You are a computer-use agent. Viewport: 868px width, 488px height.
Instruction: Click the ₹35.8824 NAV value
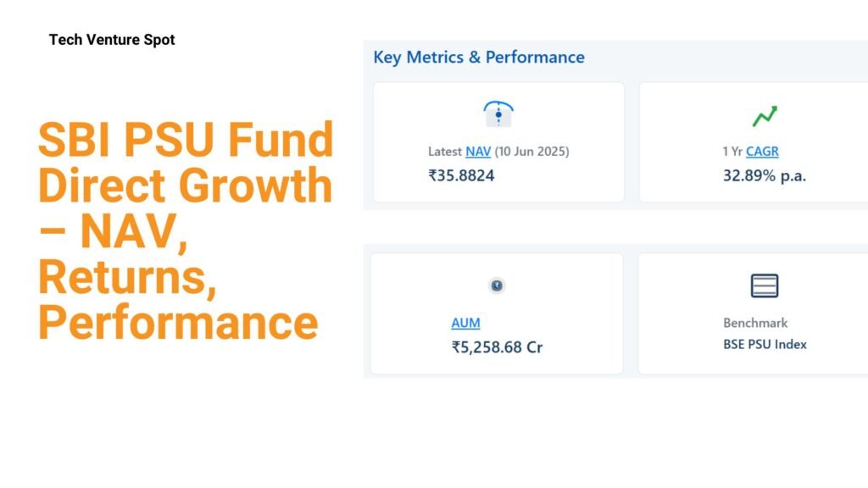click(x=461, y=175)
